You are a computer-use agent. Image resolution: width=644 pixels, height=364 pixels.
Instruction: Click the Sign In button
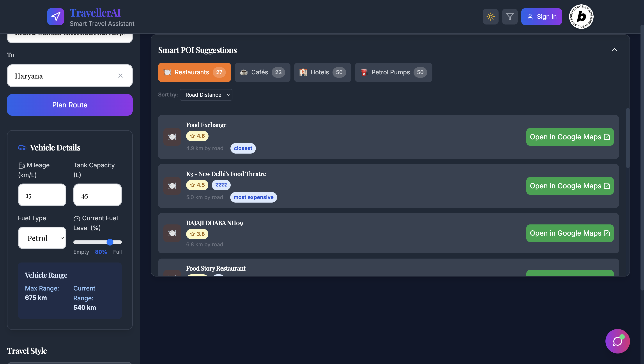point(541,17)
